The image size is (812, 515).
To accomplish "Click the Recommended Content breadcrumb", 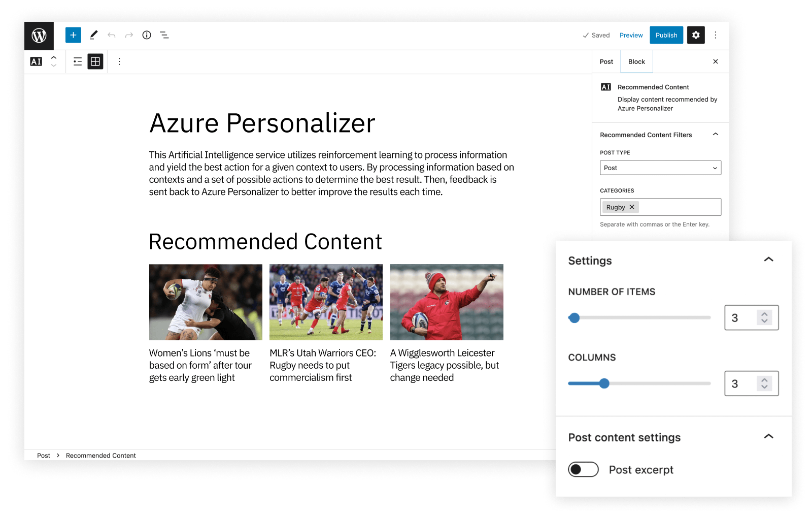I will click(101, 456).
